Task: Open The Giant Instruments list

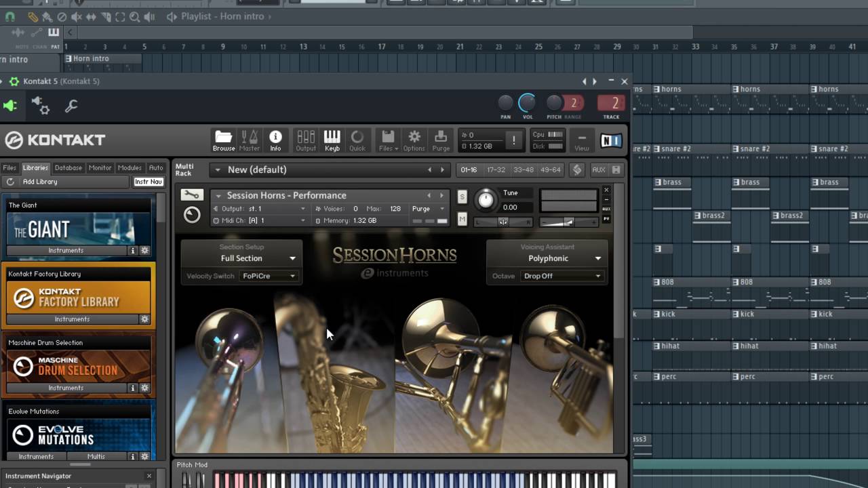Action: click(x=66, y=250)
